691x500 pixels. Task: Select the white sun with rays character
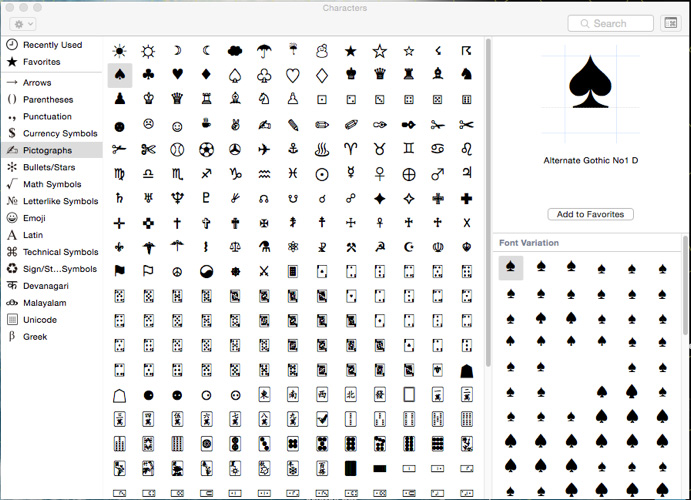coord(148,51)
